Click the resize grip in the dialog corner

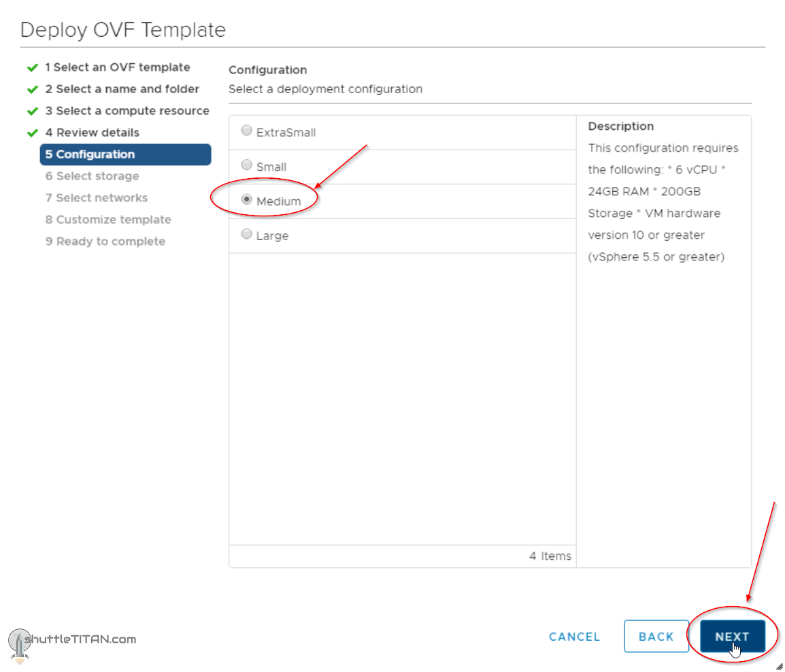pyautogui.click(x=780, y=667)
